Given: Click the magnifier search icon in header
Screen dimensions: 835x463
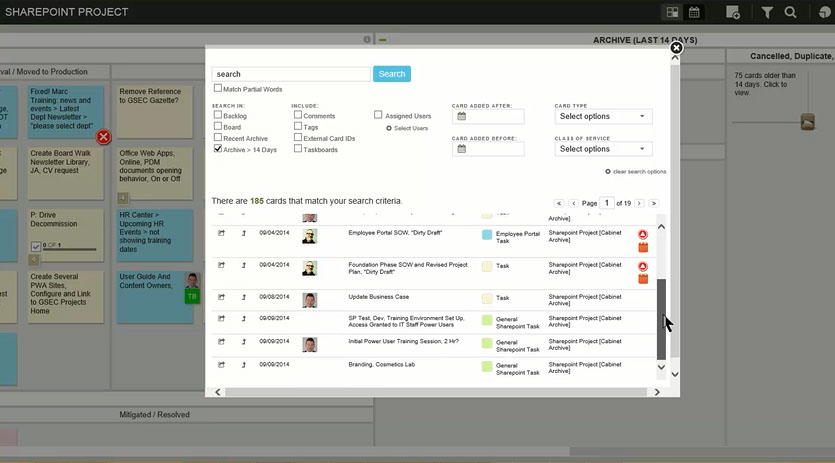Looking at the screenshot, I should (x=791, y=12).
